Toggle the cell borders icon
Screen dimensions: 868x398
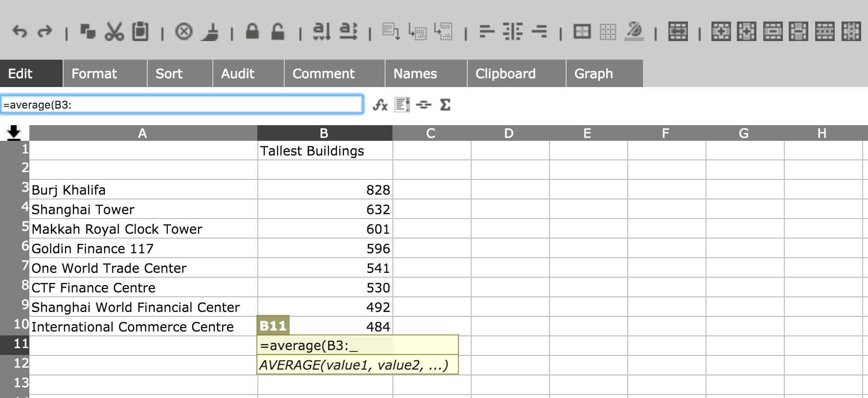click(x=582, y=32)
